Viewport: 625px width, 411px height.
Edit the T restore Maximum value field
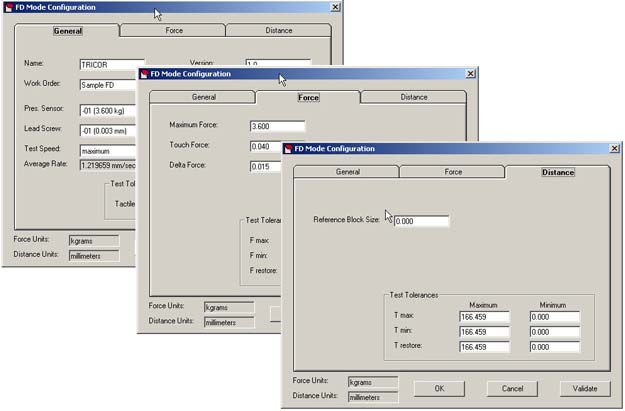pyautogui.click(x=484, y=347)
